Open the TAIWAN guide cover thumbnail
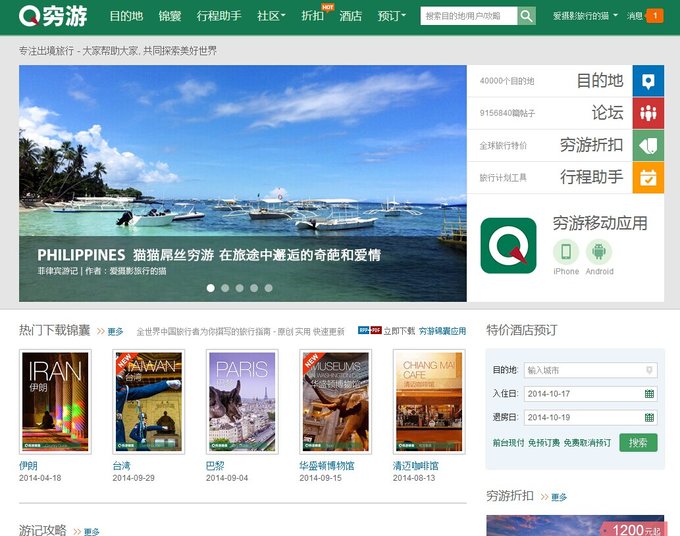Image resolution: width=680 pixels, height=536 pixels. pos(149,402)
